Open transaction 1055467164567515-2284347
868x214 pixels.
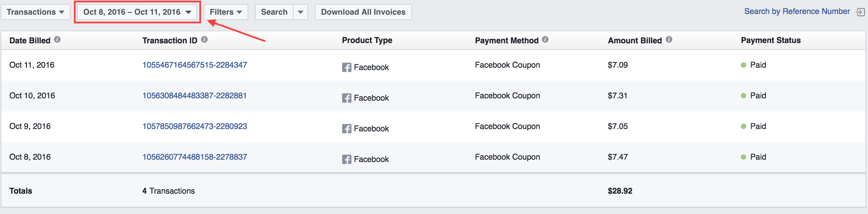click(195, 65)
